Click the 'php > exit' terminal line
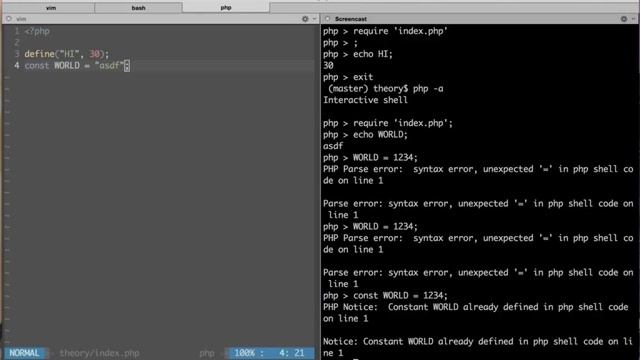This screenshot has height=360, width=640. point(348,77)
